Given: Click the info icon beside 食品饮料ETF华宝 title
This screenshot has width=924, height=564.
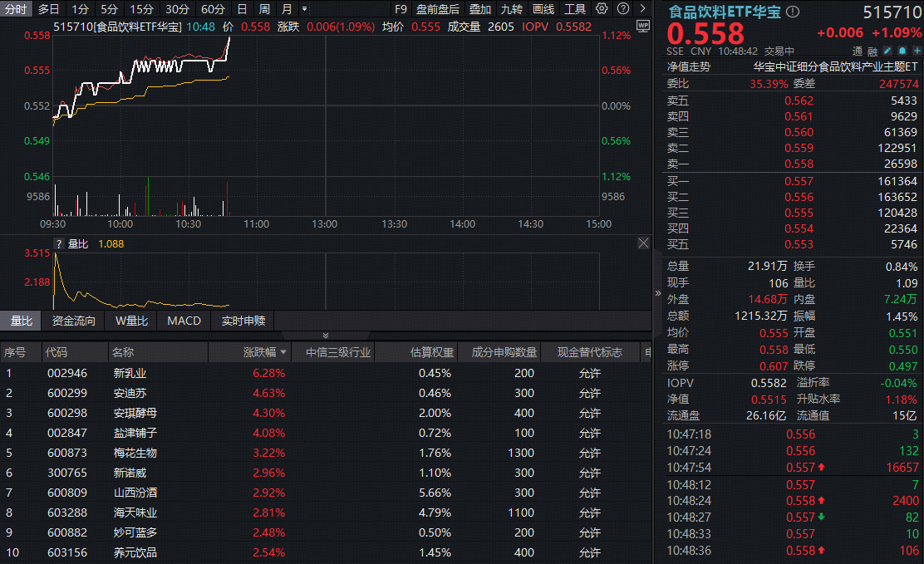Looking at the screenshot, I should (x=793, y=10).
